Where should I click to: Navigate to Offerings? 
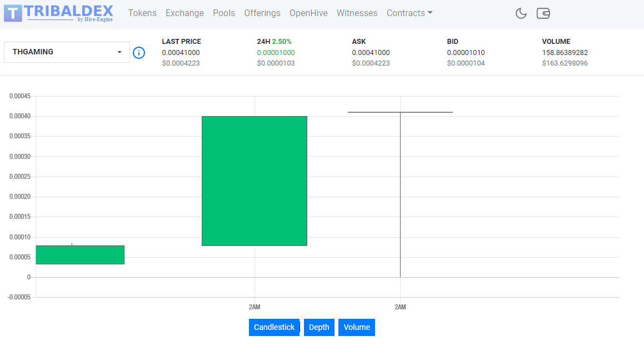point(262,13)
